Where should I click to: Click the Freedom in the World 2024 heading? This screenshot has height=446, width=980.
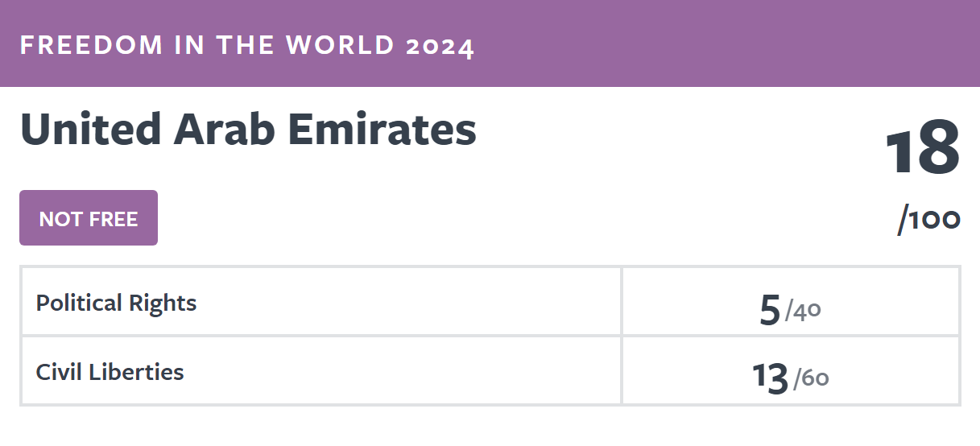click(247, 46)
